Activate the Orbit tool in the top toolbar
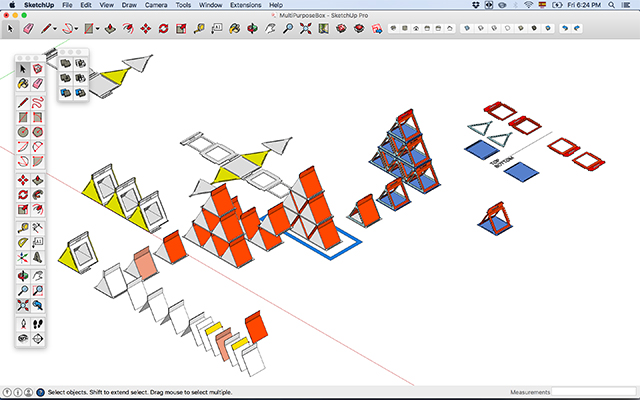640x400 pixels. [x=252, y=29]
